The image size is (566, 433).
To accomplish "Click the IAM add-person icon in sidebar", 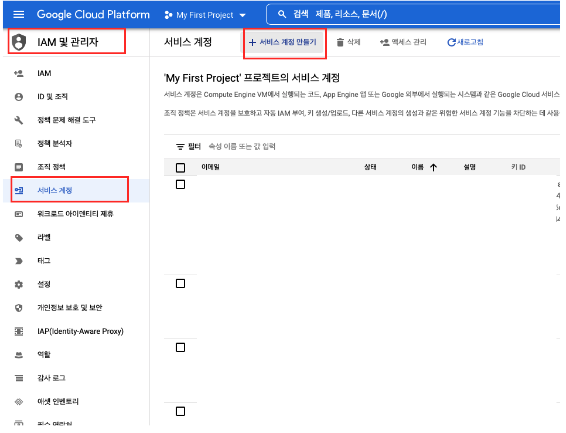I will (19, 73).
